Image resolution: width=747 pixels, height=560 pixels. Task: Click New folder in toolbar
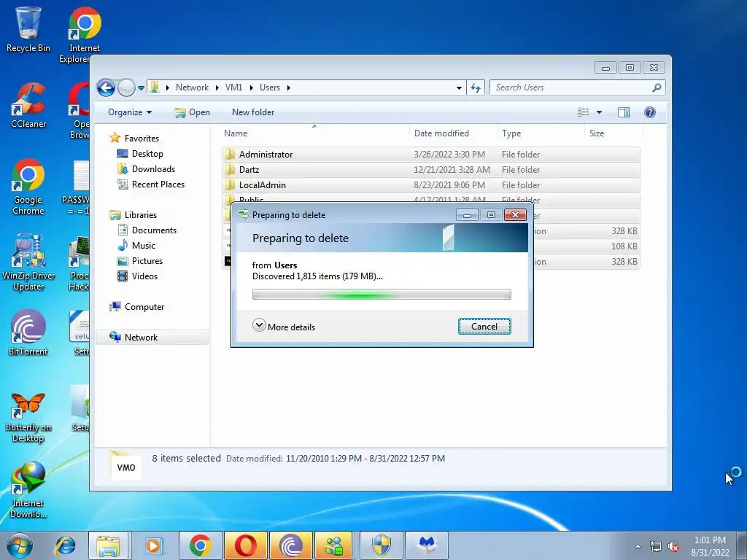(x=253, y=112)
